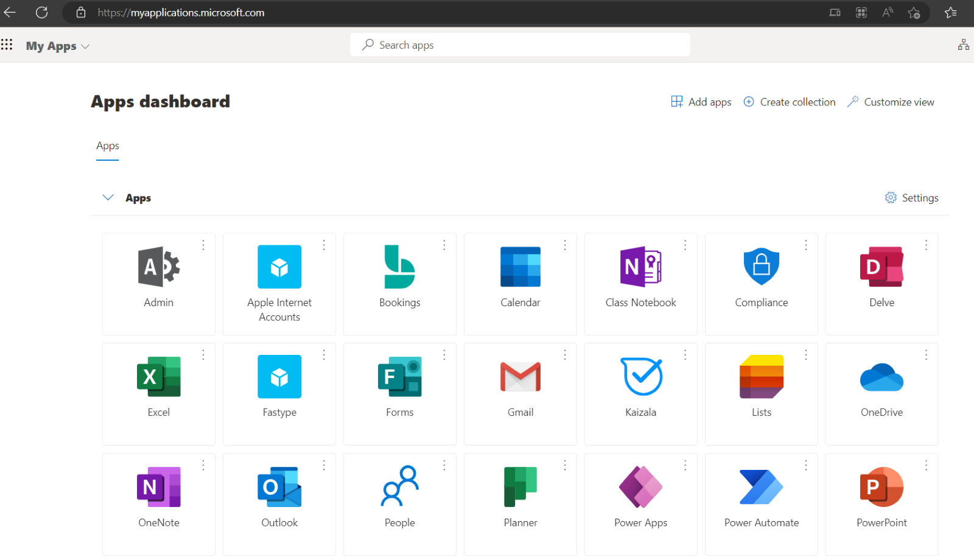The image size is (974, 560).
Task: Open more options for Class Notebook tile
Action: click(685, 245)
